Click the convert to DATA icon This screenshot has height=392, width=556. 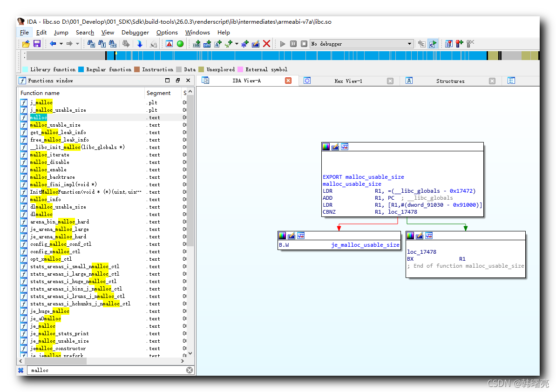click(207, 44)
